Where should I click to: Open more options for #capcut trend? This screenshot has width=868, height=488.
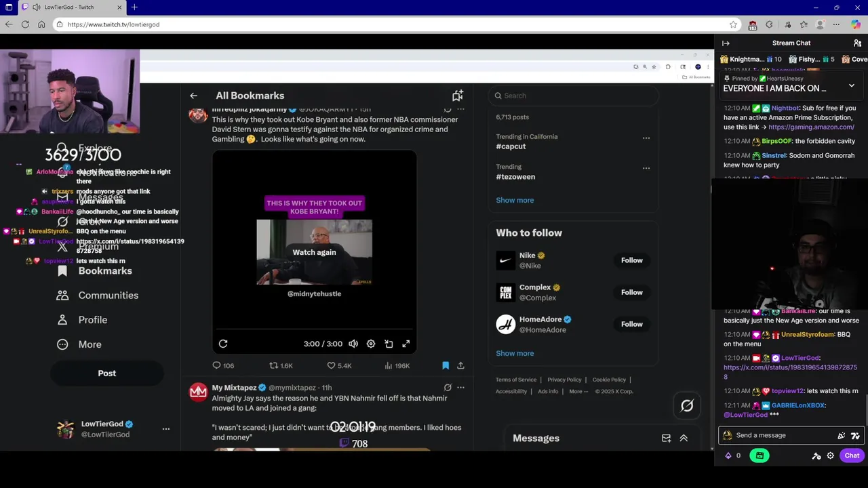pyautogui.click(x=646, y=138)
